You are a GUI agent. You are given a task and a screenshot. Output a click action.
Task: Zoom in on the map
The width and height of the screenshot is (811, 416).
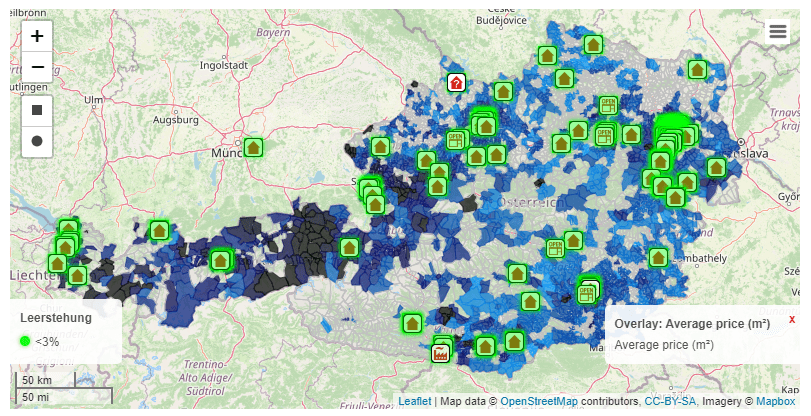[37, 36]
